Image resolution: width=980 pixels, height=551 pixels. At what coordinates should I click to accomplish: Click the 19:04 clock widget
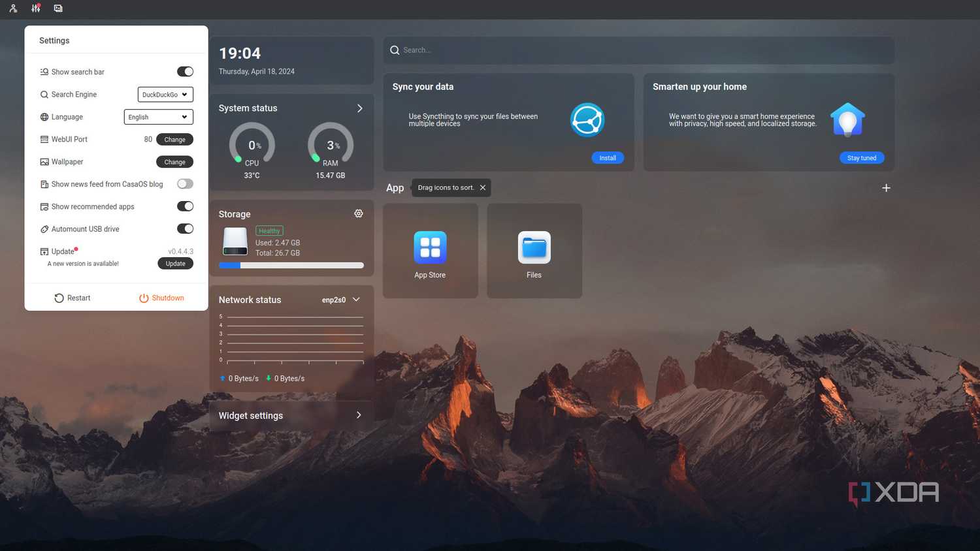click(240, 54)
